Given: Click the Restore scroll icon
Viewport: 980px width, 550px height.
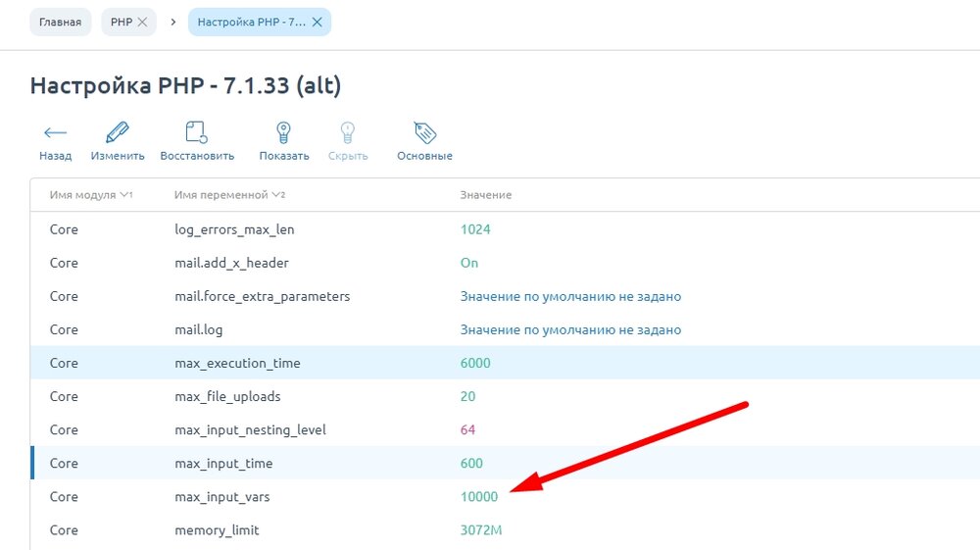Looking at the screenshot, I should tap(197, 133).
